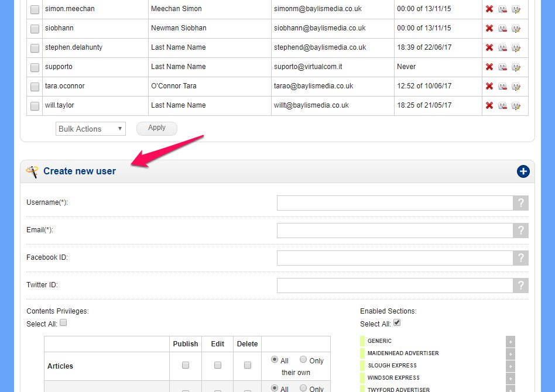Check the Articles Publish checkbox

(186, 365)
